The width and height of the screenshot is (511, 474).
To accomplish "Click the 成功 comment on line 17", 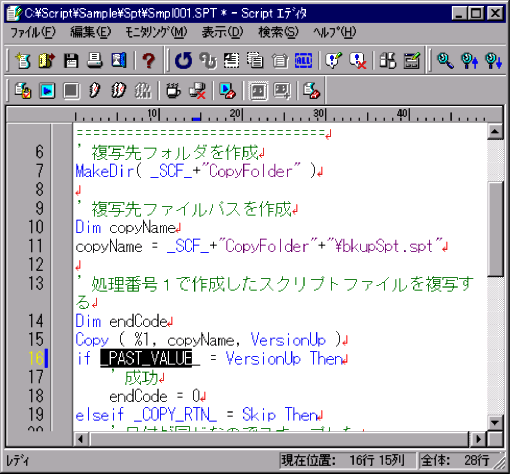I will point(141,378).
